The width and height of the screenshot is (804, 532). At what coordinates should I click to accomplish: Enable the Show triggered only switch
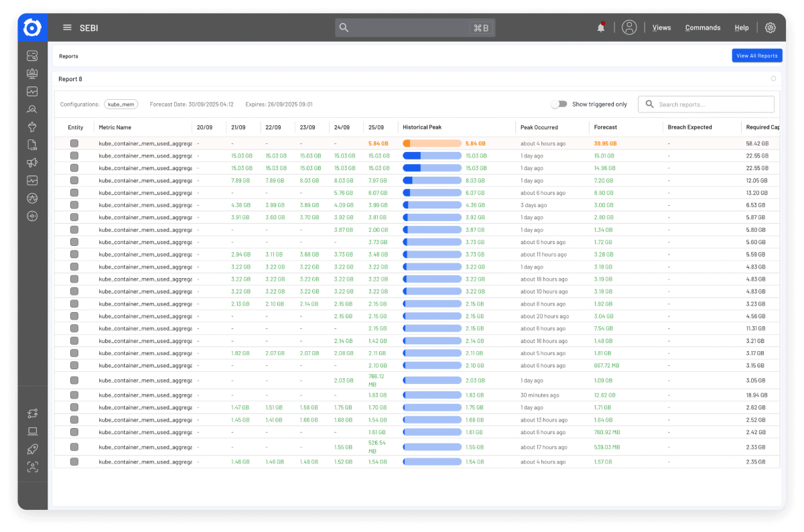[559, 105]
